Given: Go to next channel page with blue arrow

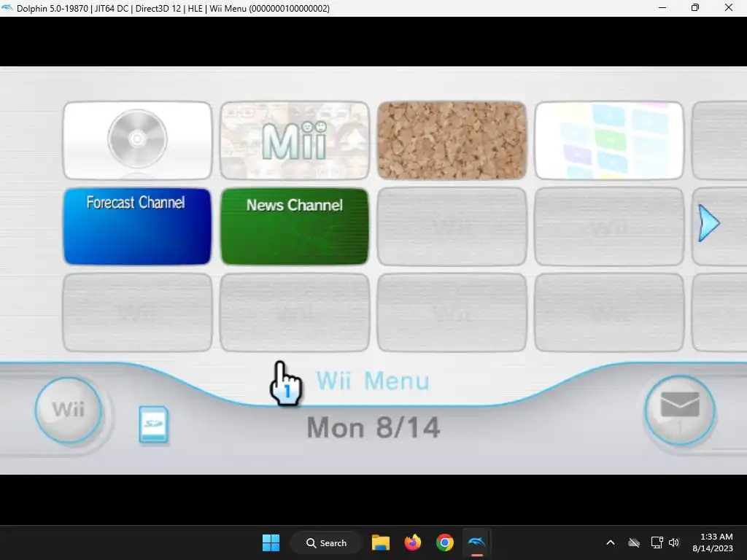Looking at the screenshot, I should (708, 223).
